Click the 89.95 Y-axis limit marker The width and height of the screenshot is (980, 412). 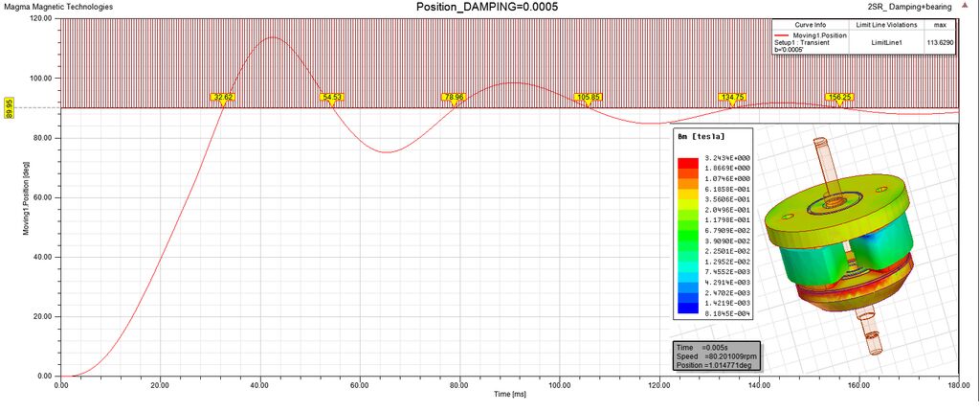[x=10, y=107]
